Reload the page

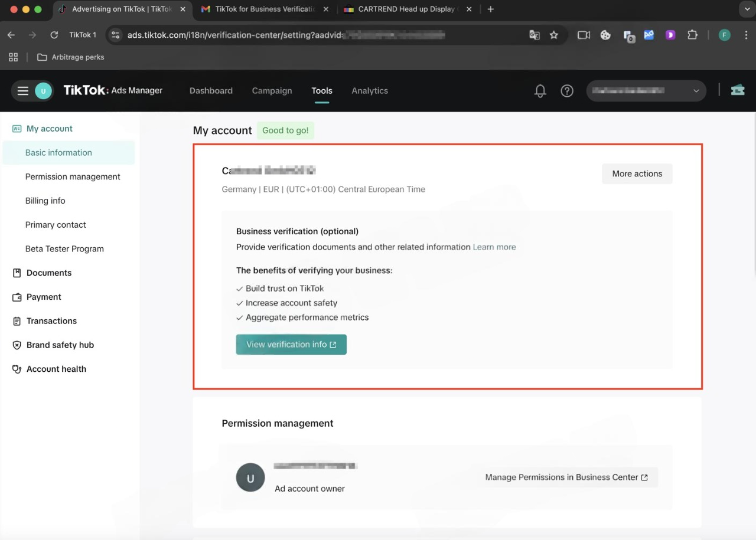tap(54, 35)
